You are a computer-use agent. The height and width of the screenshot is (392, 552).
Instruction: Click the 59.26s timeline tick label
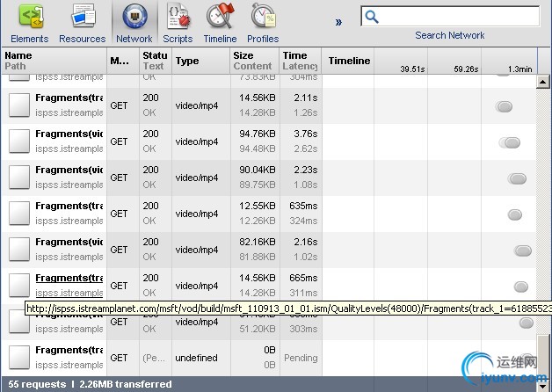466,69
